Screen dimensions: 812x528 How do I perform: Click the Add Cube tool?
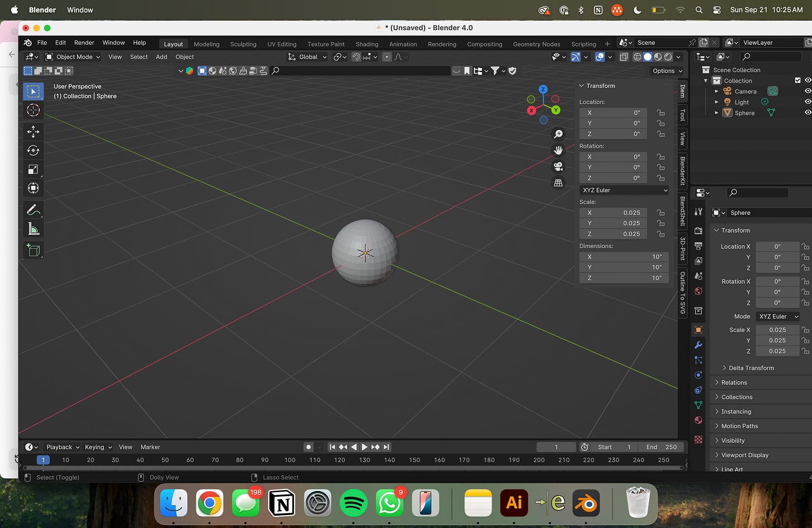[33, 251]
